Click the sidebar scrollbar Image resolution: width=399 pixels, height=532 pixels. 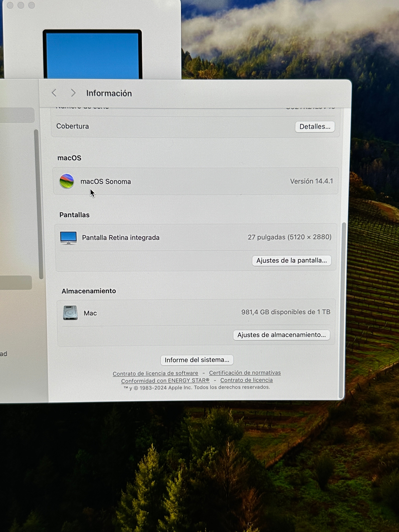click(39, 204)
